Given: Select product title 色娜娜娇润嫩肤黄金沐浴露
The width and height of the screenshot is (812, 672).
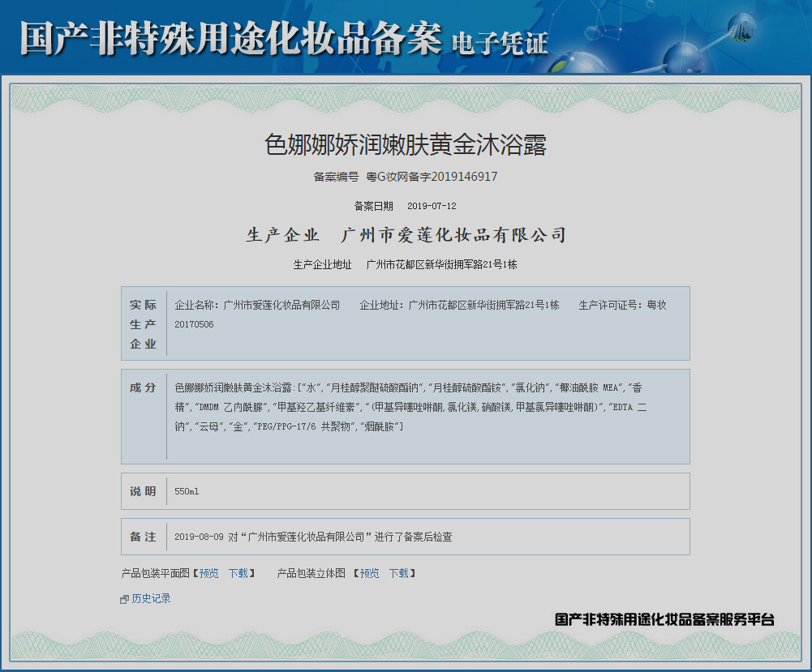Looking at the screenshot, I should [x=406, y=144].
